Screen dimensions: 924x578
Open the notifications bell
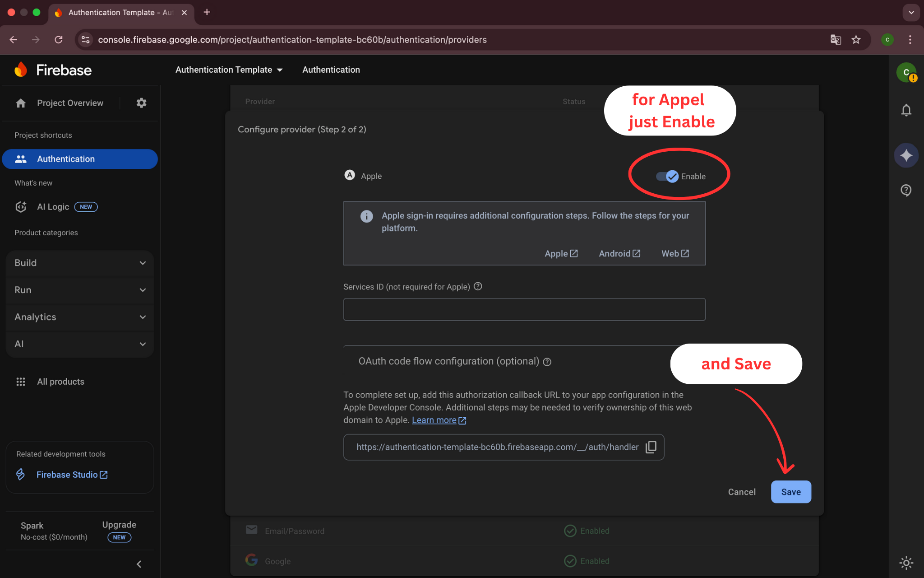click(x=906, y=110)
